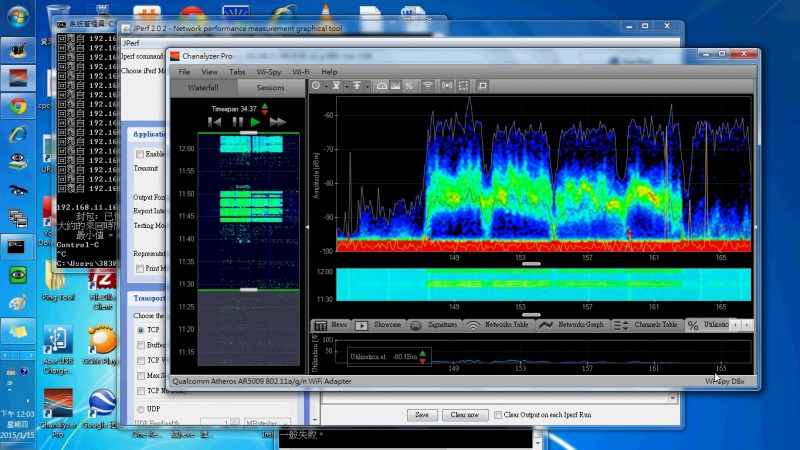Click the Save button in JPerf
Image resolution: width=800 pixels, height=450 pixels.
click(x=421, y=414)
